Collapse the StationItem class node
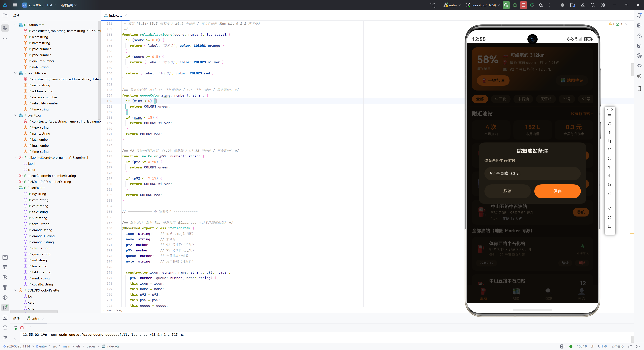 click(x=15, y=25)
